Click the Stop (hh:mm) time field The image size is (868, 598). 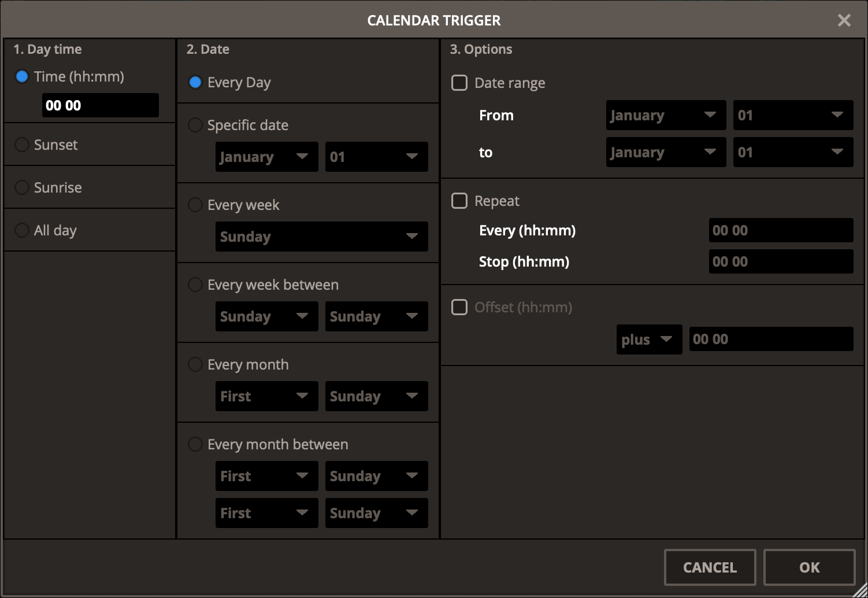[780, 261]
